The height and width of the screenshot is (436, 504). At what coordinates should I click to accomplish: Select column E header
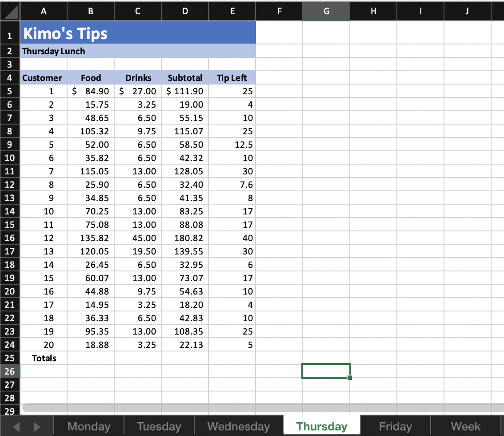232,11
